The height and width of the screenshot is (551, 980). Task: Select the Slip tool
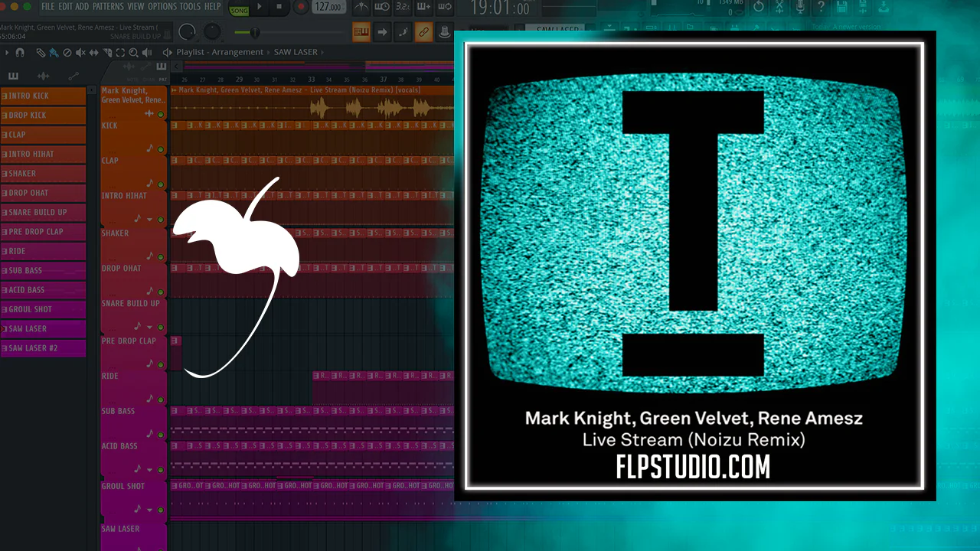point(94,53)
